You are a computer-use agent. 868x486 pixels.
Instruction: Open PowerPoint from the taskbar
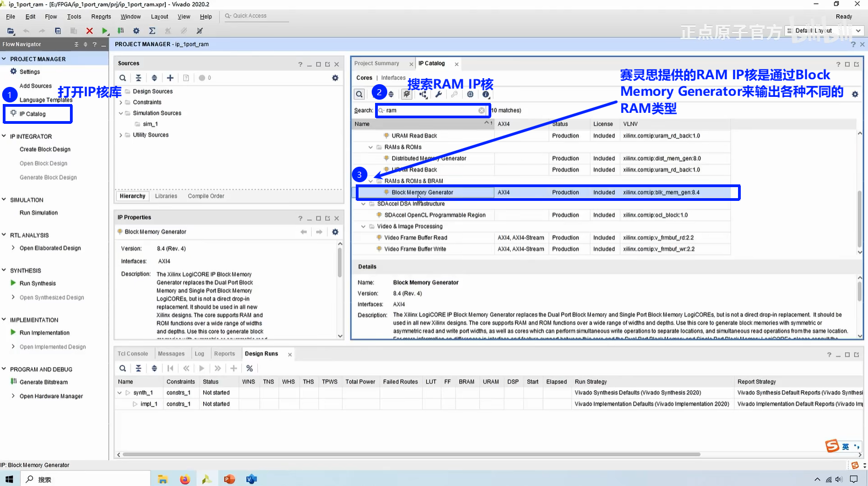point(229,479)
